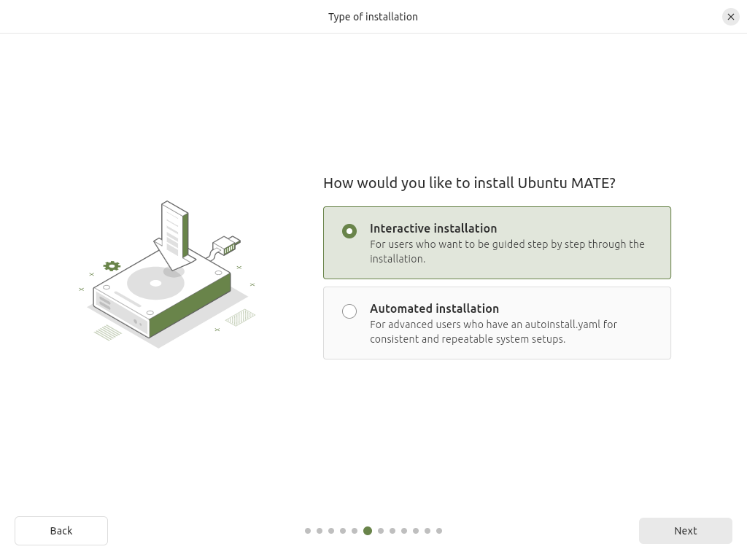
Task: Click the first progress dot
Action: [308, 531]
